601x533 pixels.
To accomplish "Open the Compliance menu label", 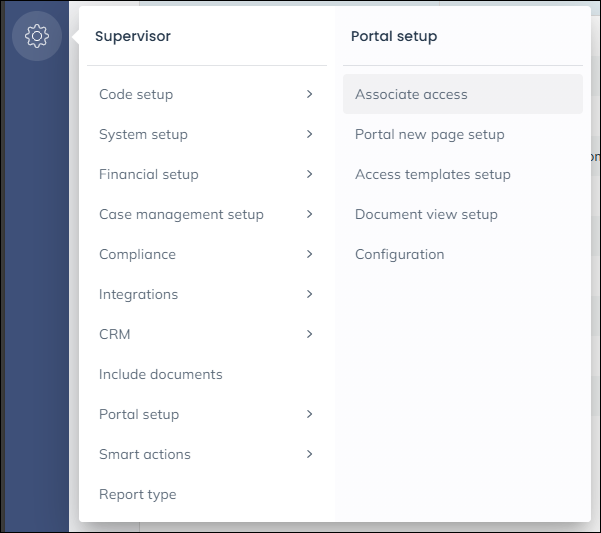I will pos(137,254).
